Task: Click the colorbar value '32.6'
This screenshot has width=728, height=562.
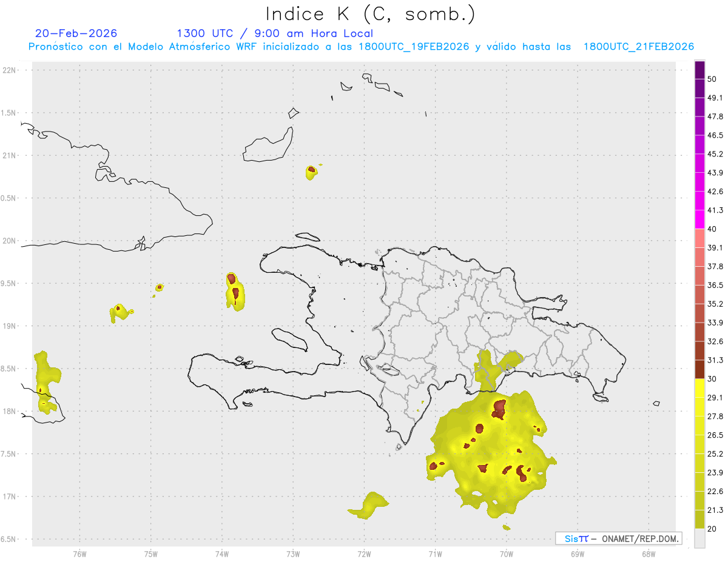Action: point(715,341)
